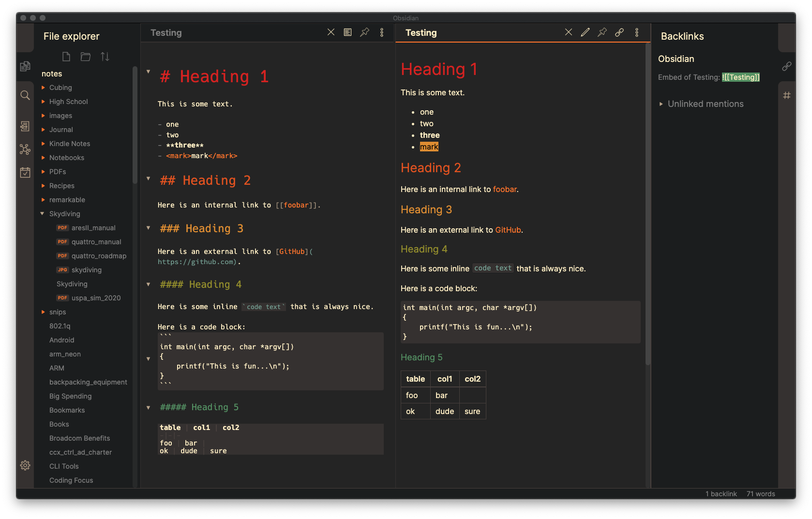Click the ![[Testing]] embed match

pyautogui.click(x=741, y=77)
